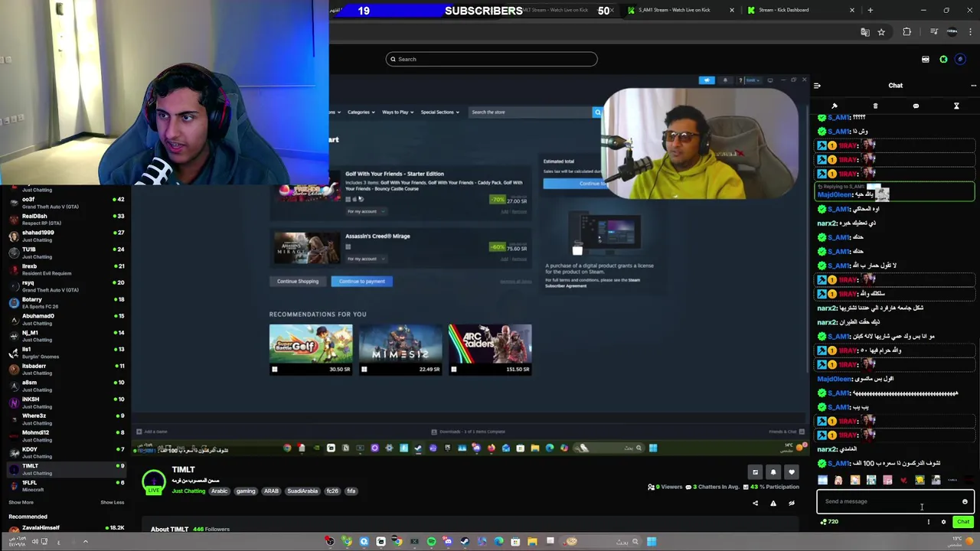The width and height of the screenshot is (980, 551).
Task: Open ZavalaHimself recommended channel
Action: 65,528
